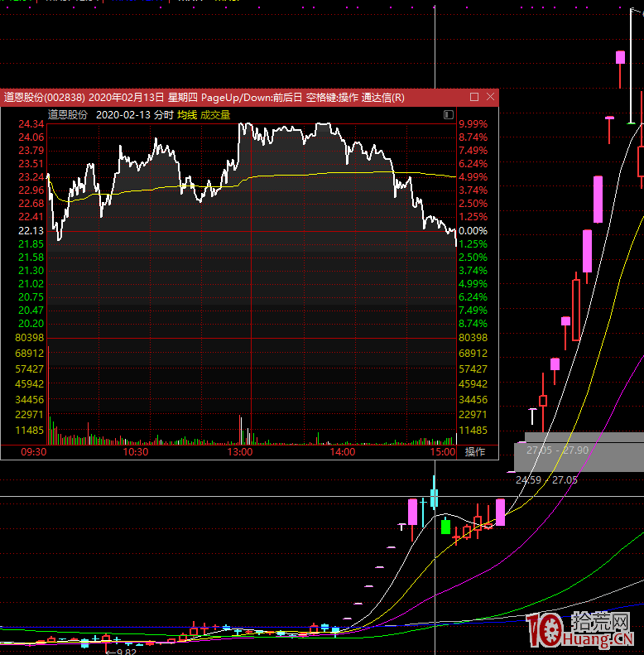Click the 20.20 lowest price label
Viewport: 644px width, 655px height.
[x=31, y=324]
